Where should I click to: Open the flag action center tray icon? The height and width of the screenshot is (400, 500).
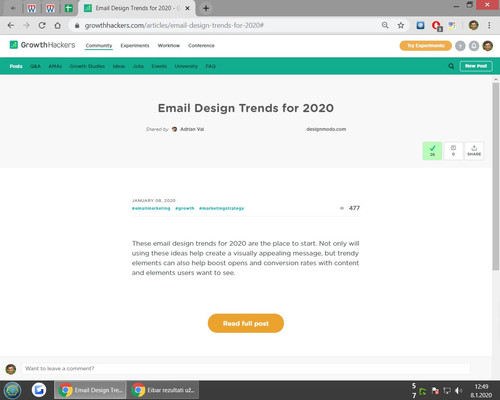[x=435, y=390]
